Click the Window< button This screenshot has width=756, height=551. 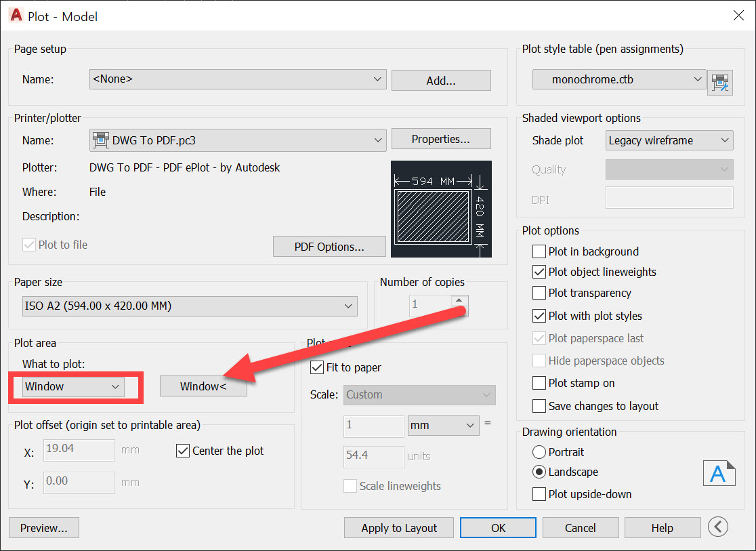click(203, 386)
